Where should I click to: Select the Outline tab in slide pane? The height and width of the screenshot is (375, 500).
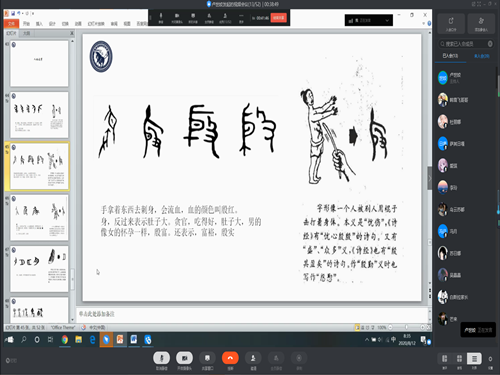[x=26, y=33]
